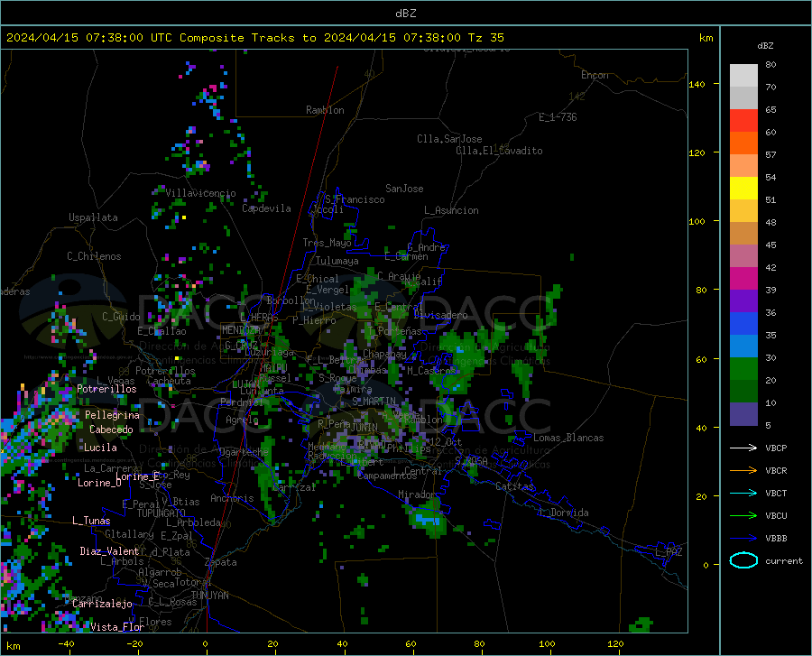Screen dimensions: 812x656
Task: Select the 65 dBZ red swatch
Action: click(x=743, y=121)
